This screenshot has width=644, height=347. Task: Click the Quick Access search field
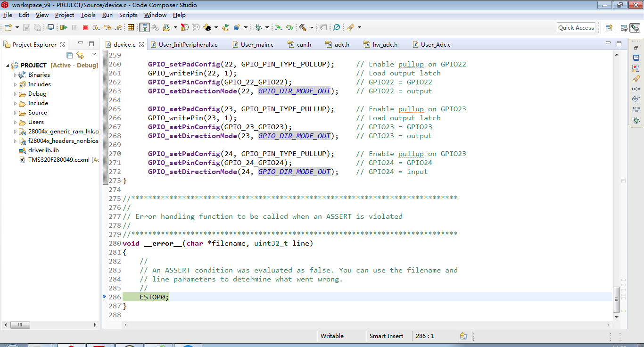(x=576, y=28)
